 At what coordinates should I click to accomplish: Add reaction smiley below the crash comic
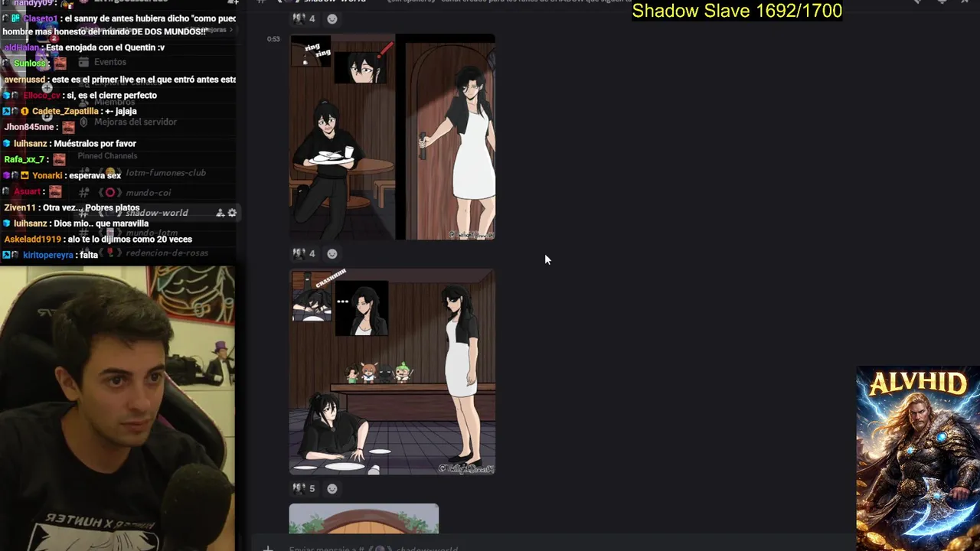pyautogui.click(x=332, y=488)
